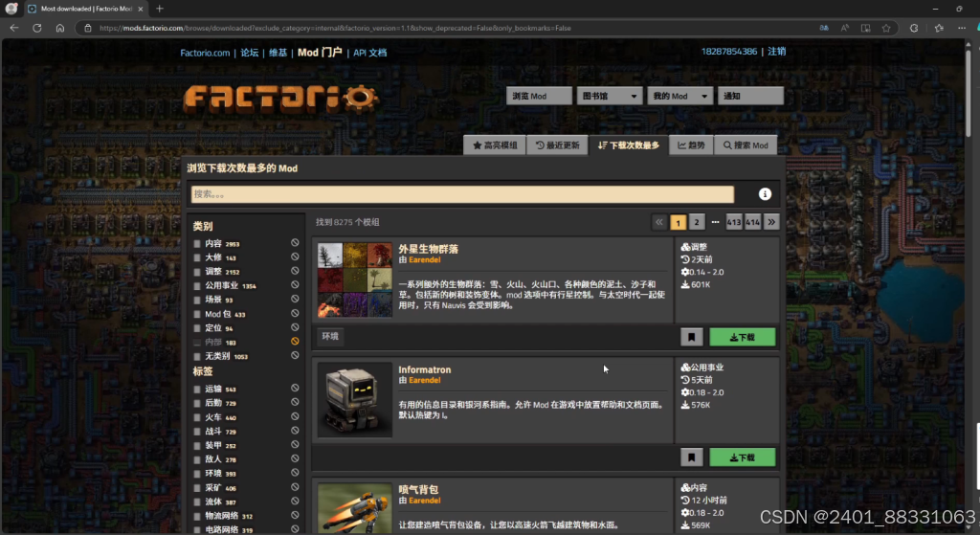The width and height of the screenshot is (980, 535).
Task: Click the browser refresh icon
Action: pos(37,28)
